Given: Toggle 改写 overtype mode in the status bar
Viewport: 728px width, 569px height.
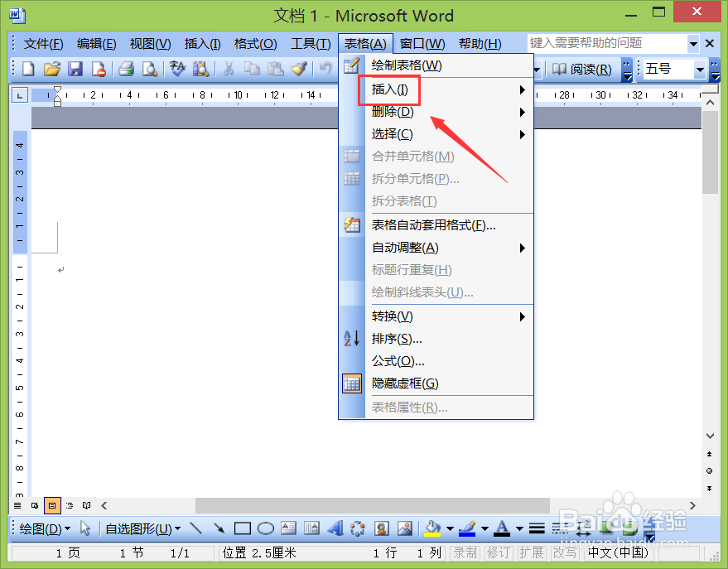Looking at the screenshot, I should coord(565,552).
